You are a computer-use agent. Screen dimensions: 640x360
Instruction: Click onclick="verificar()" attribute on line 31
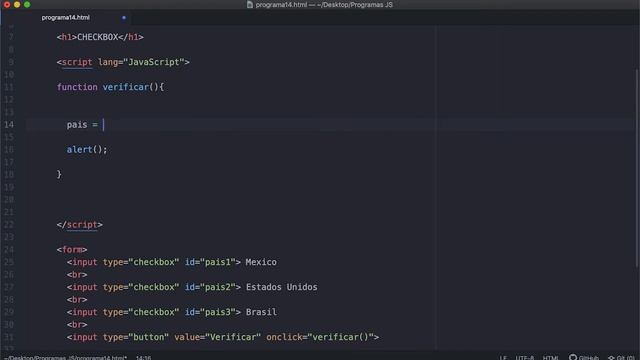tap(320, 337)
